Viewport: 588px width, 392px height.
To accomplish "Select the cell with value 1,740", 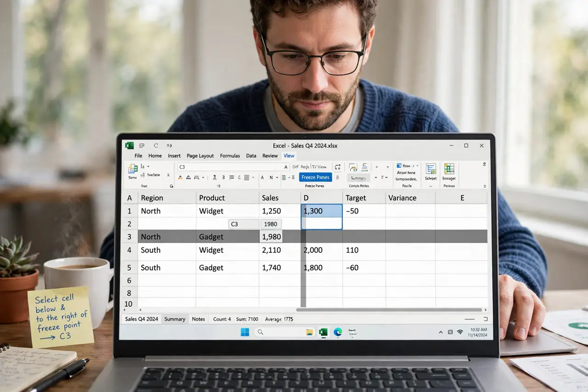I will [x=279, y=268].
